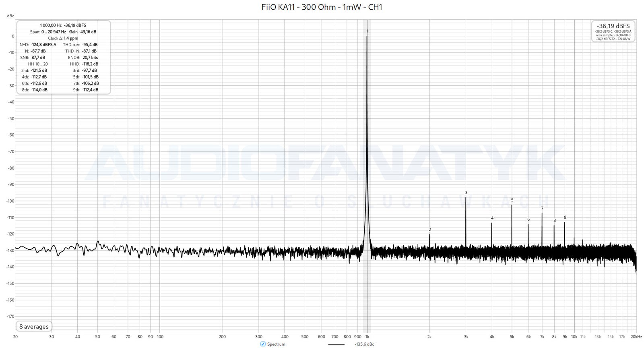Click the Gain -43,16 dB value
The width and height of the screenshot is (644, 348).
(x=83, y=31)
